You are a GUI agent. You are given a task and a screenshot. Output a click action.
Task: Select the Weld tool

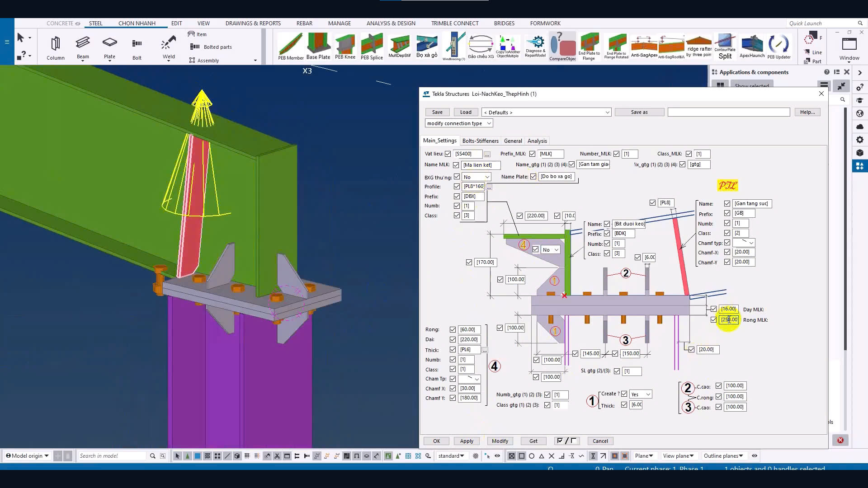tap(169, 48)
